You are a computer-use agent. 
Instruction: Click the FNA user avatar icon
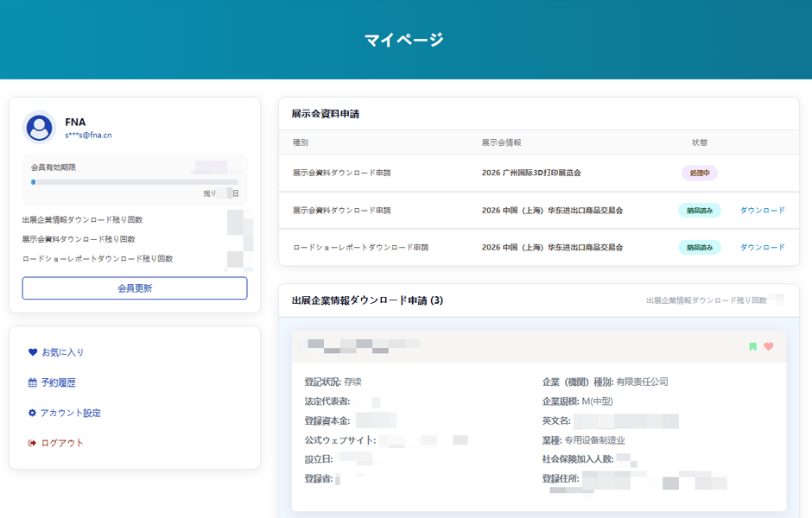38,126
